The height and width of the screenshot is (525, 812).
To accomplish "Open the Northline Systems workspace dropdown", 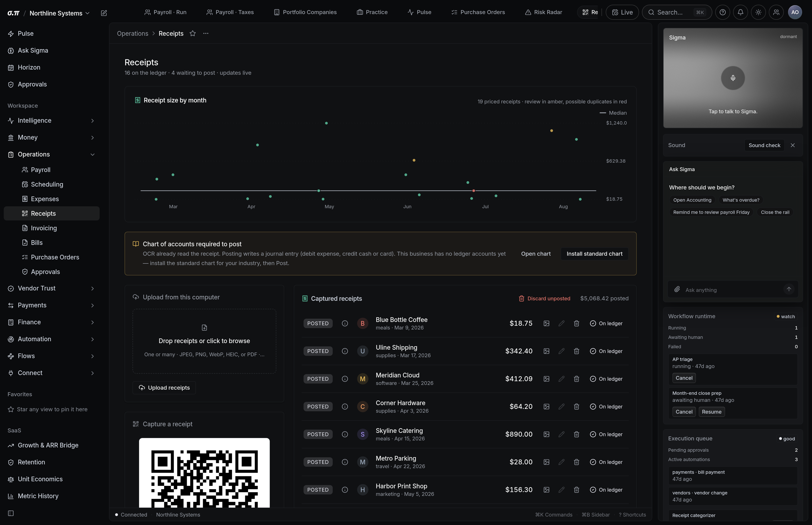I will [60, 13].
